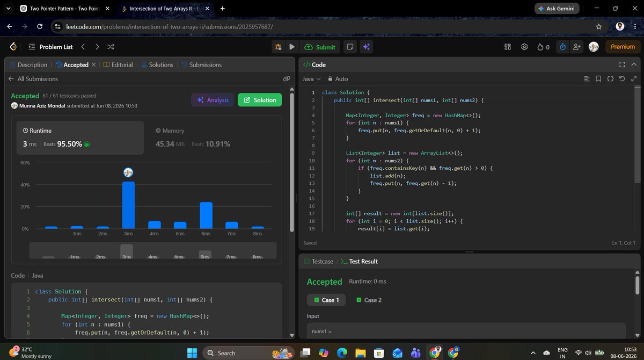Click the editor bookmark icon
This screenshot has height=360, width=644.
tap(598, 78)
